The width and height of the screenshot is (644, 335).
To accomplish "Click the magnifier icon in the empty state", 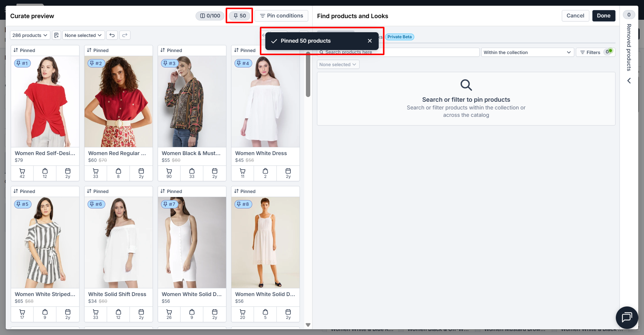I will (466, 85).
